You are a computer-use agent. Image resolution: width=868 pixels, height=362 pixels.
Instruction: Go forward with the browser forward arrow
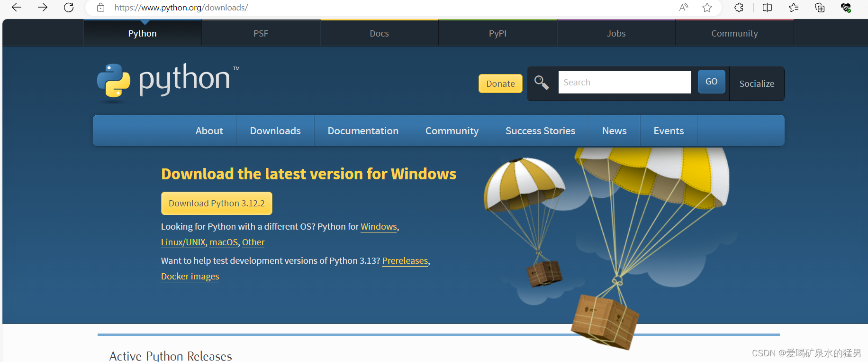[x=43, y=7]
